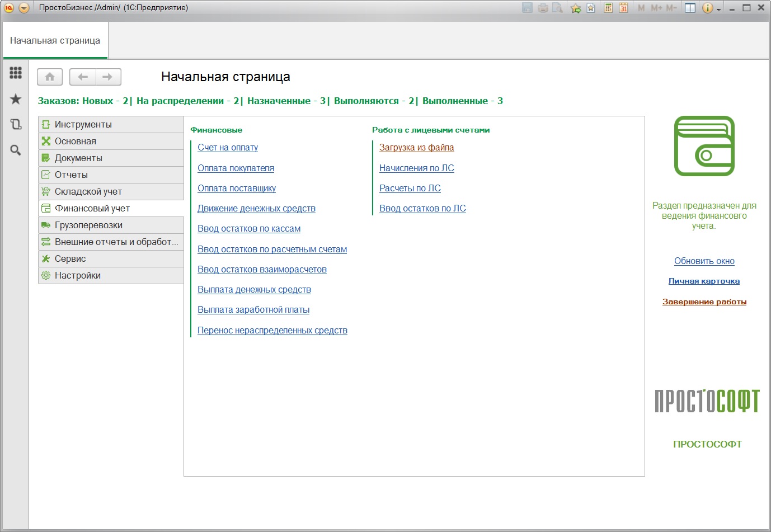Open the Настройки section
The image size is (771, 532).
point(78,276)
